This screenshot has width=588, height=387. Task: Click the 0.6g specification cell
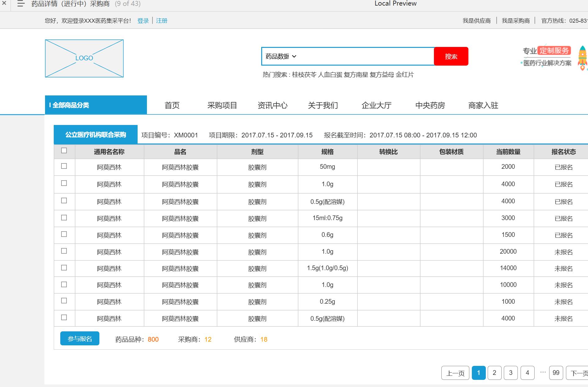(328, 235)
